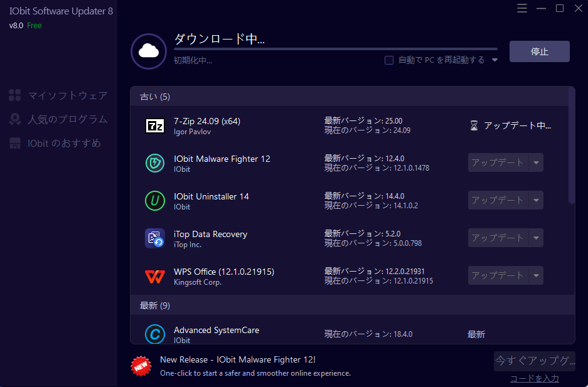Click アップデート button for IObit Malware Fighter
The width and height of the screenshot is (588, 387).
[498, 162]
